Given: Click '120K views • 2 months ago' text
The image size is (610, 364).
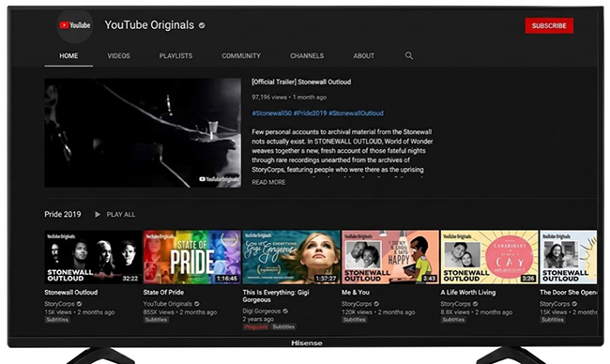Looking at the screenshot, I should pos(378,312).
